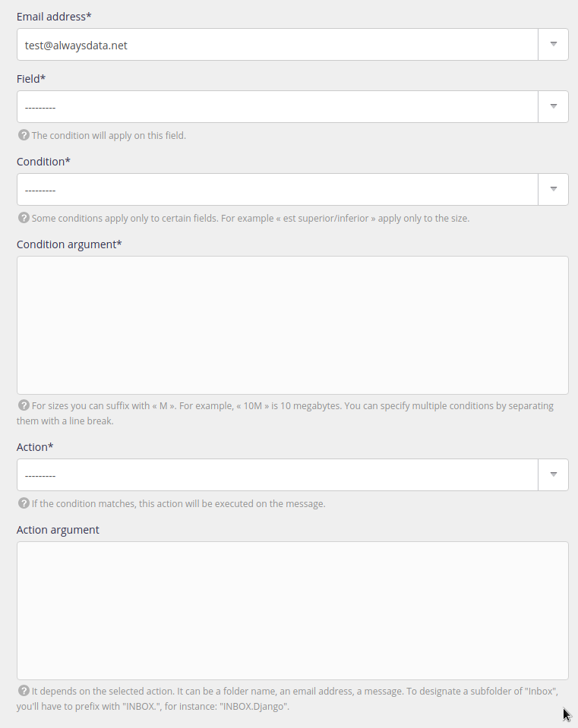Click the help icon beside 'The condition will apply'
Image resolution: width=578 pixels, height=728 pixels.
coord(24,135)
